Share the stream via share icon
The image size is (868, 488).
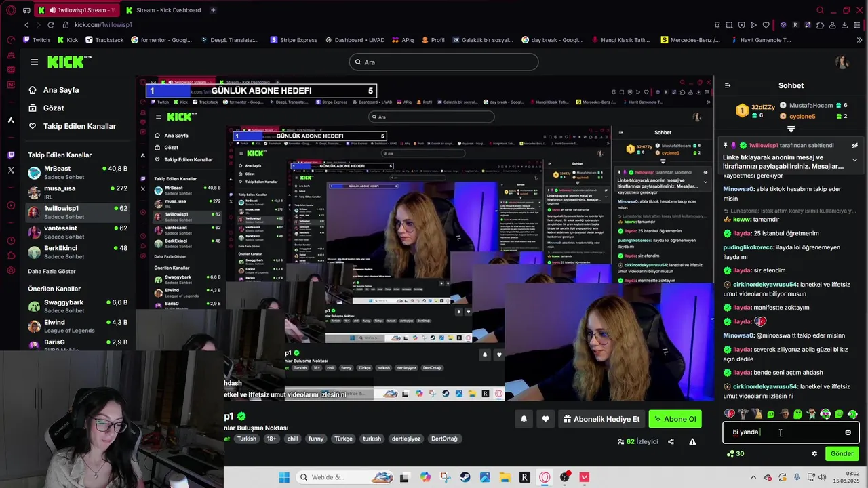point(671,441)
